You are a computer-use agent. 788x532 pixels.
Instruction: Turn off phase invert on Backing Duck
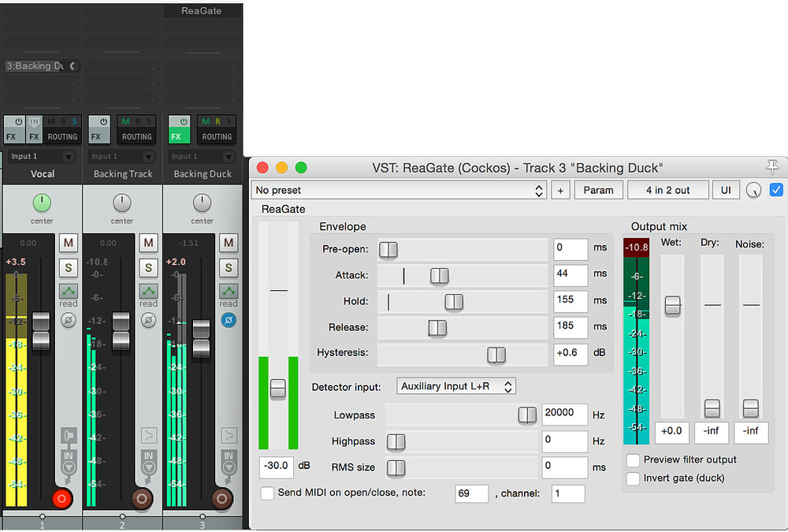[229, 320]
